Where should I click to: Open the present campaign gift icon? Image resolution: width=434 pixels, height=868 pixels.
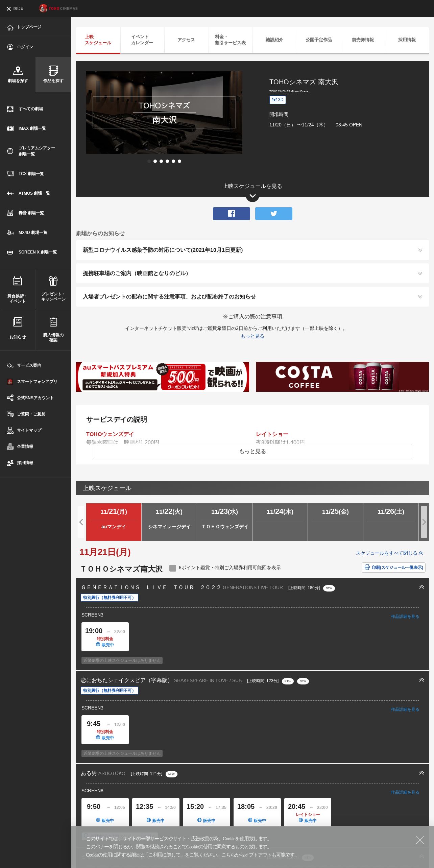[x=53, y=281]
